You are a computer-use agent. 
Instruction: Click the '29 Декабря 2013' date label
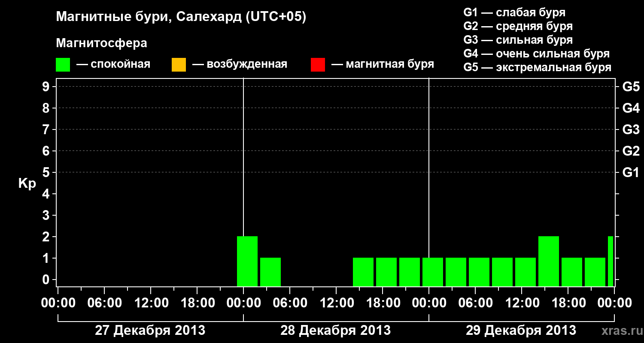[x=521, y=331]
